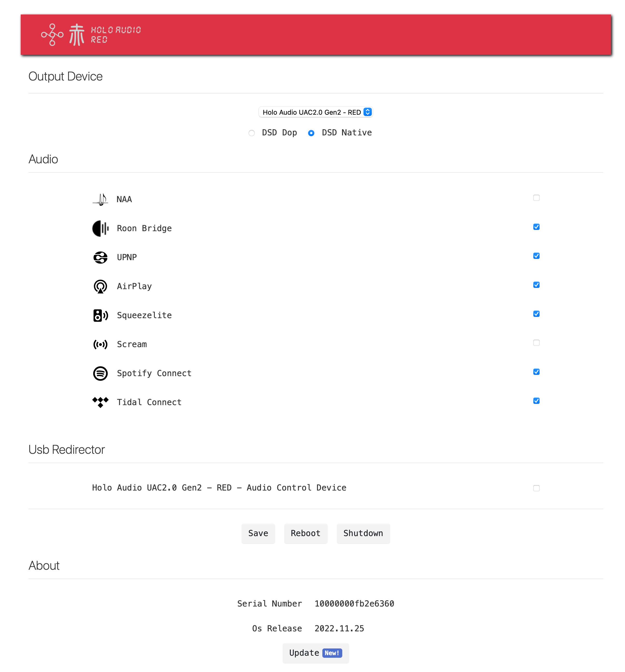Disable the Roon Bridge checkbox
Image resolution: width=625 pixels, height=672 pixels.
(536, 227)
